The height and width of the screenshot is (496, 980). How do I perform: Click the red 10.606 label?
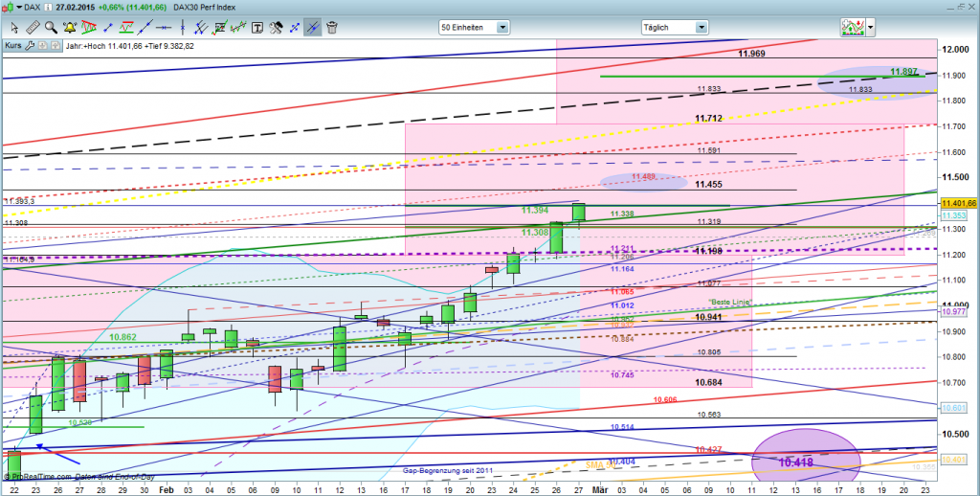[666, 399]
